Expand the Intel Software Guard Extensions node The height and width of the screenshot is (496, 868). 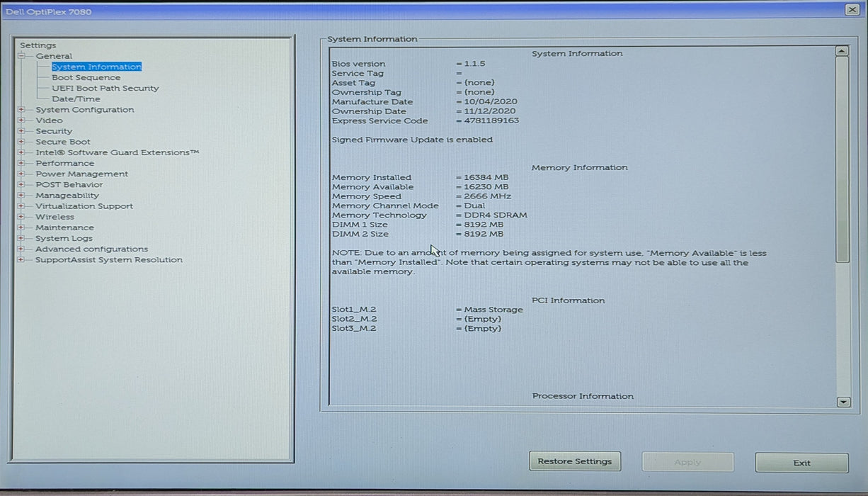(x=21, y=152)
